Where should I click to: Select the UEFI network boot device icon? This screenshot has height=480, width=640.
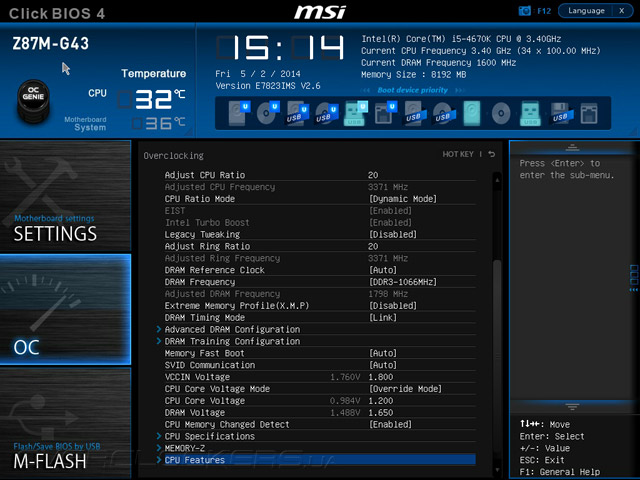[385, 113]
